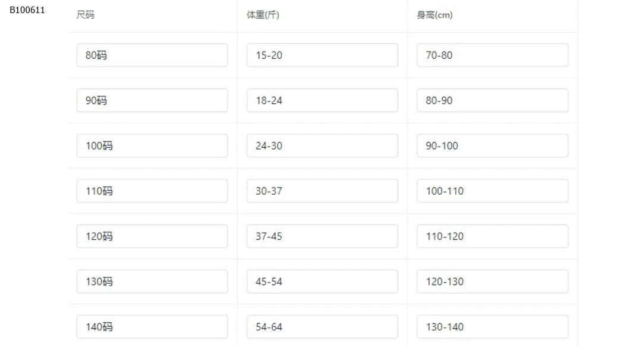Focus the 100-110 height field
The image size is (627, 364).
click(492, 191)
